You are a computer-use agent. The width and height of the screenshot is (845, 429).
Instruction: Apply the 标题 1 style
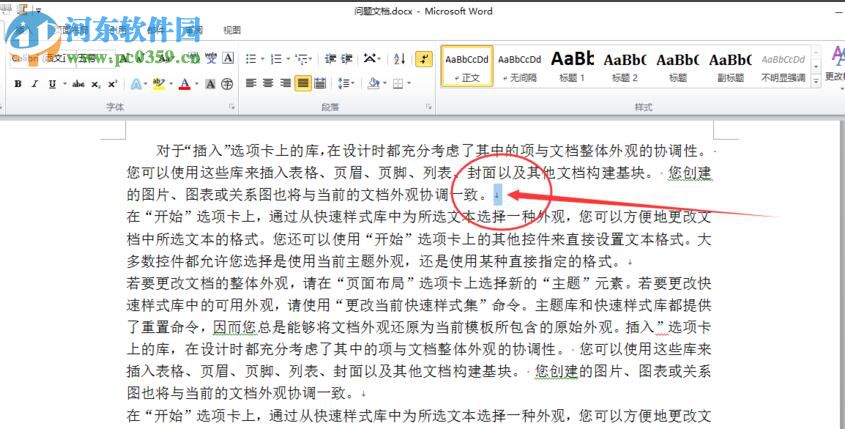coord(572,66)
